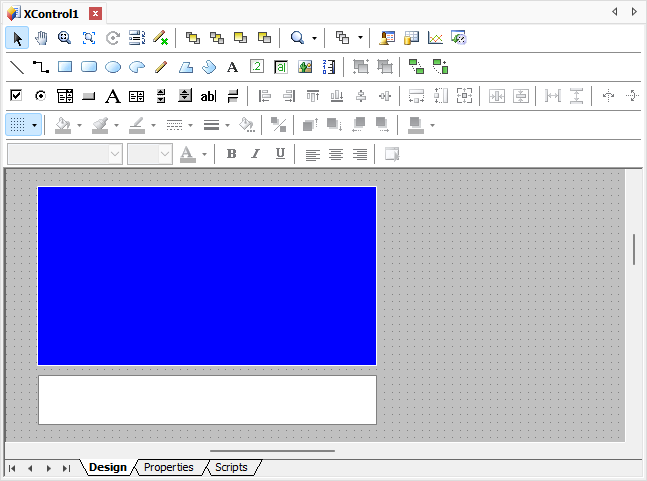Open the font name combo box
The image size is (647, 481).
pyautogui.click(x=114, y=154)
